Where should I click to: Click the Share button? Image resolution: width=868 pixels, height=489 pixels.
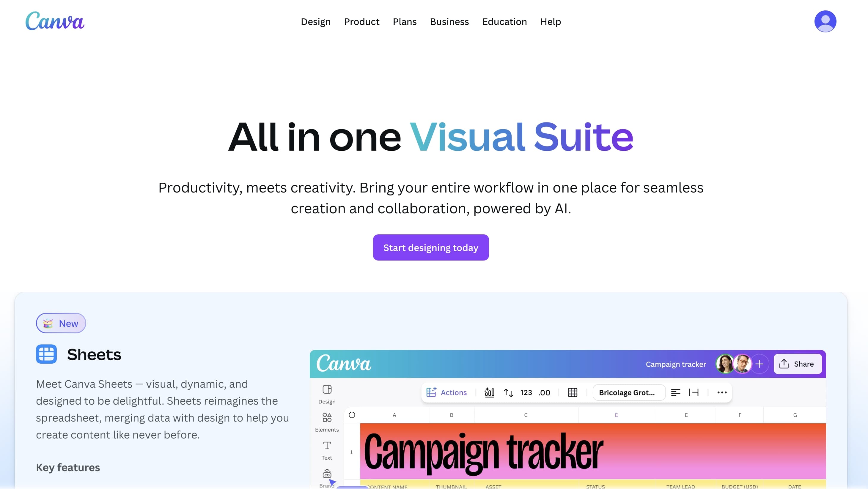797,364
